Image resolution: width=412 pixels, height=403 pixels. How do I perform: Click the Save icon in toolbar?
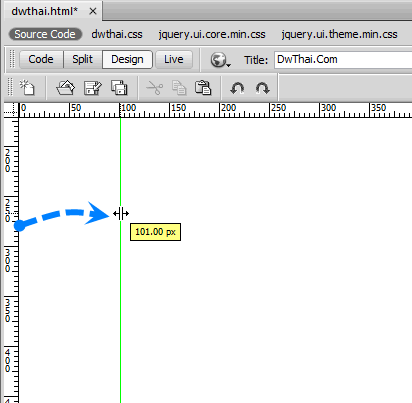92,88
